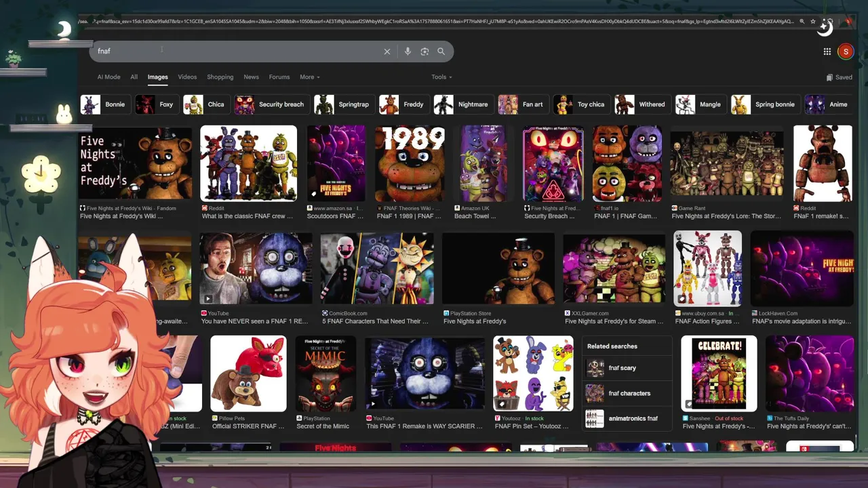Open the Amazon UK Beach Towel image

coord(484,163)
